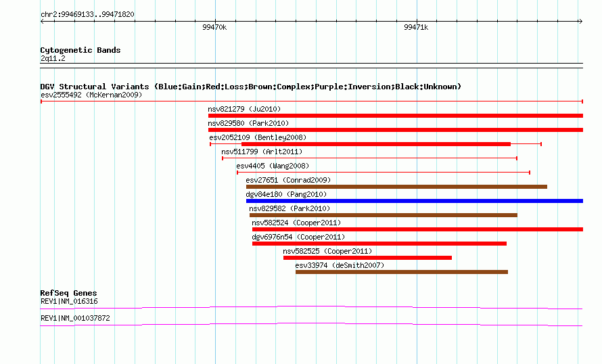Open the nsv582524 (Cooper2011) label
This screenshot has width=602, height=364.
click(x=296, y=223)
